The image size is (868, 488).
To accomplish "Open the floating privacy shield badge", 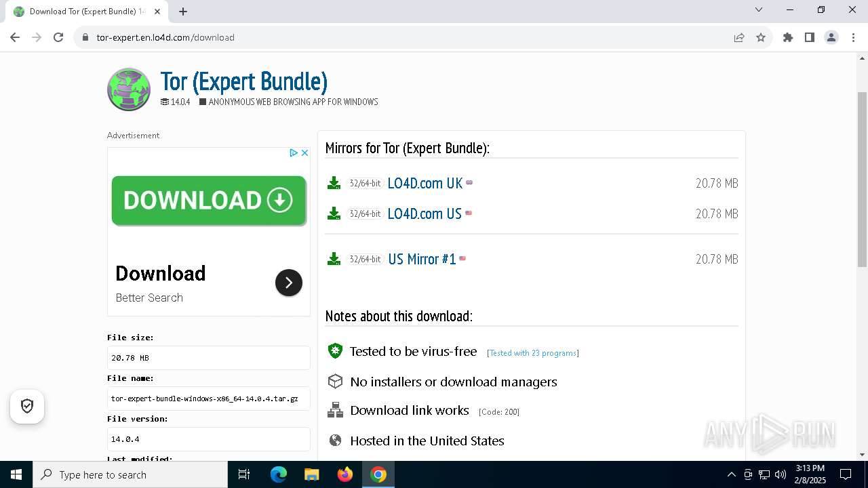I will (27, 406).
